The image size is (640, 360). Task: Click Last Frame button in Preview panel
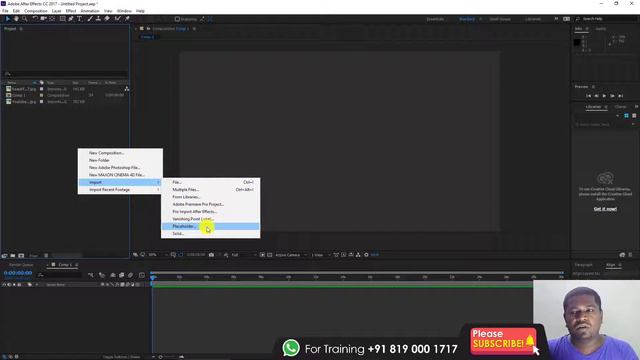coord(620,96)
